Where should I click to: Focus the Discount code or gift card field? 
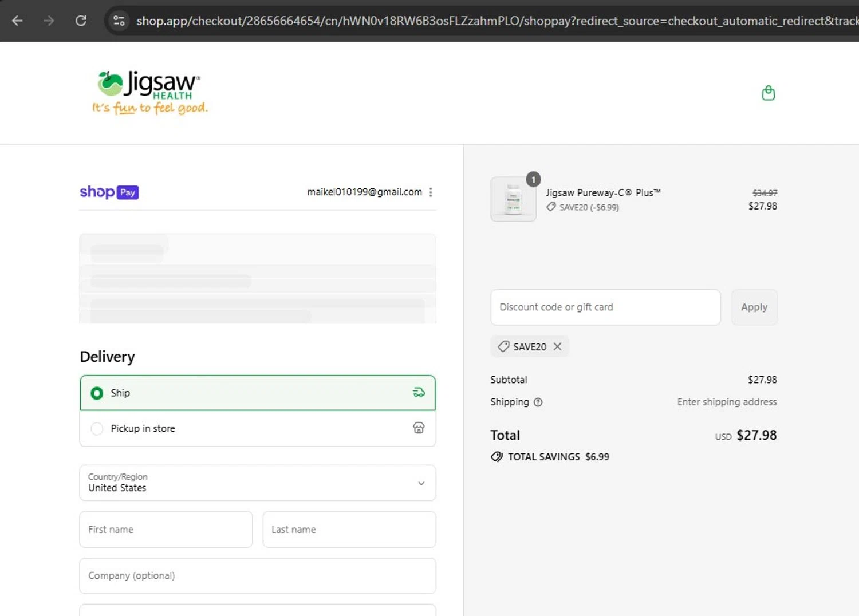point(605,307)
